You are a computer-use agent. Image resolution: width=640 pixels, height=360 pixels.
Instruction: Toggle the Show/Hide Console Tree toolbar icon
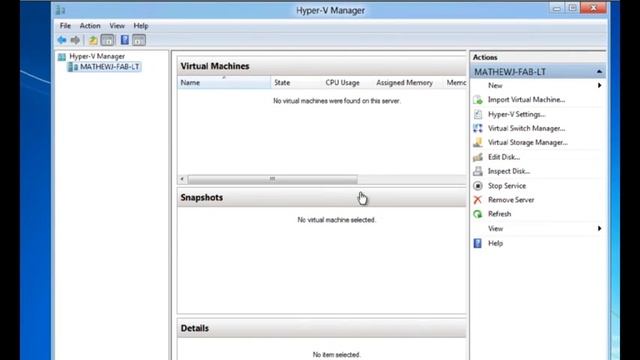coord(108,40)
